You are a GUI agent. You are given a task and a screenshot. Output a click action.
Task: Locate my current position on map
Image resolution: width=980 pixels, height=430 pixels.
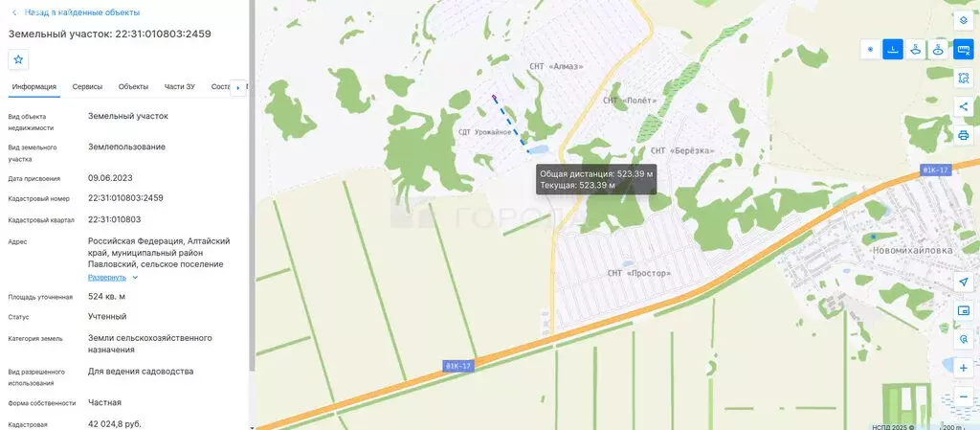[x=963, y=282]
